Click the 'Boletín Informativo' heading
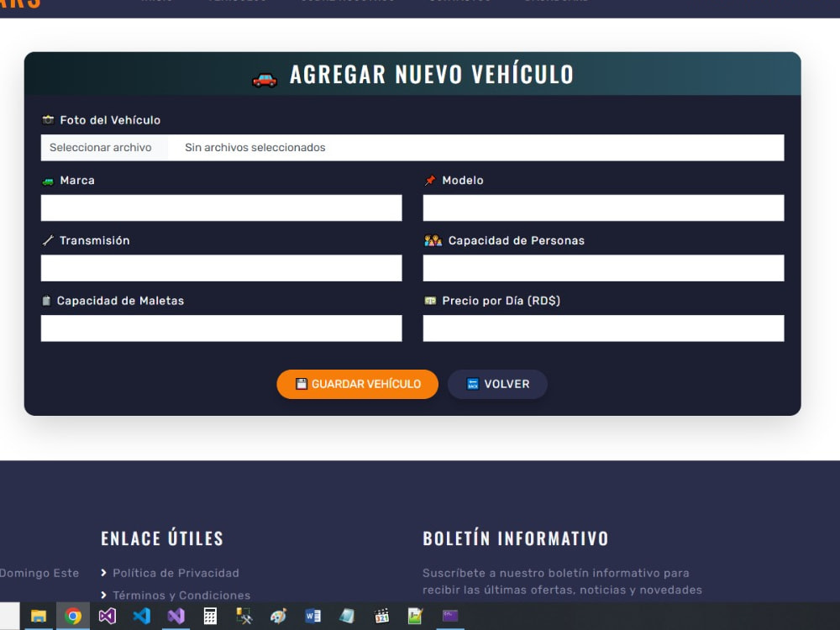 tap(516, 538)
